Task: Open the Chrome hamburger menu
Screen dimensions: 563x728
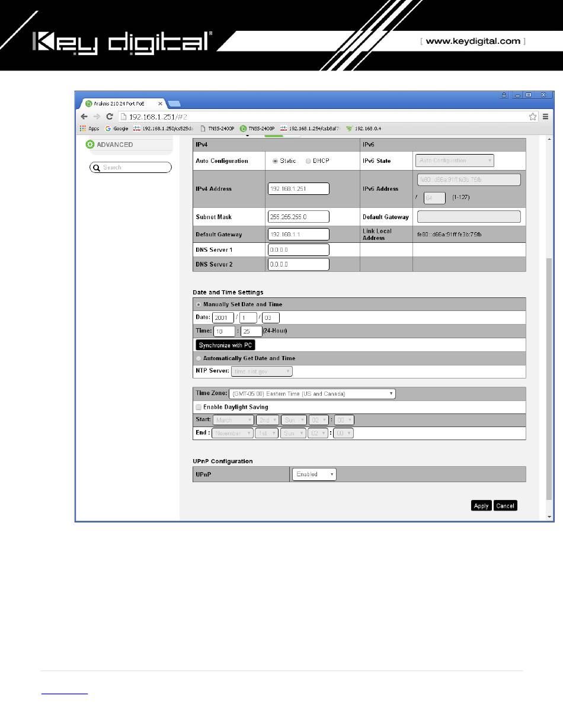Action: click(x=545, y=117)
